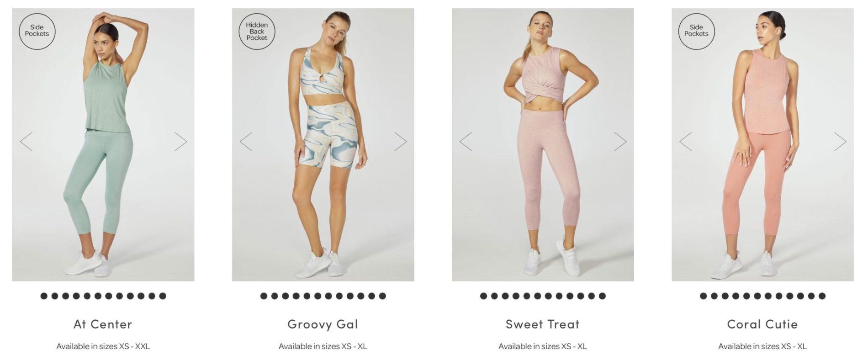
Task: Click the Hidden Back Pocket badge
Action: click(x=257, y=31)
